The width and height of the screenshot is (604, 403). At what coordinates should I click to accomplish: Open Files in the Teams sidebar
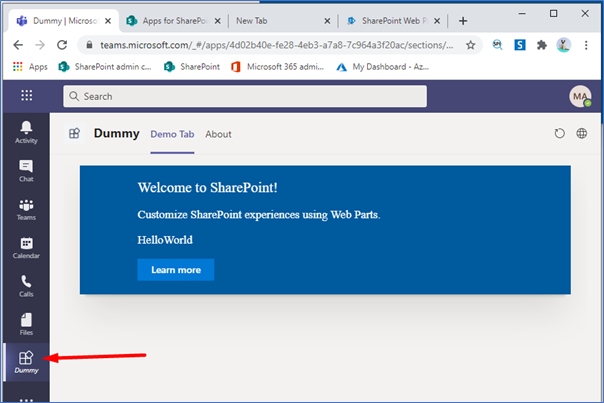[26, 324]
